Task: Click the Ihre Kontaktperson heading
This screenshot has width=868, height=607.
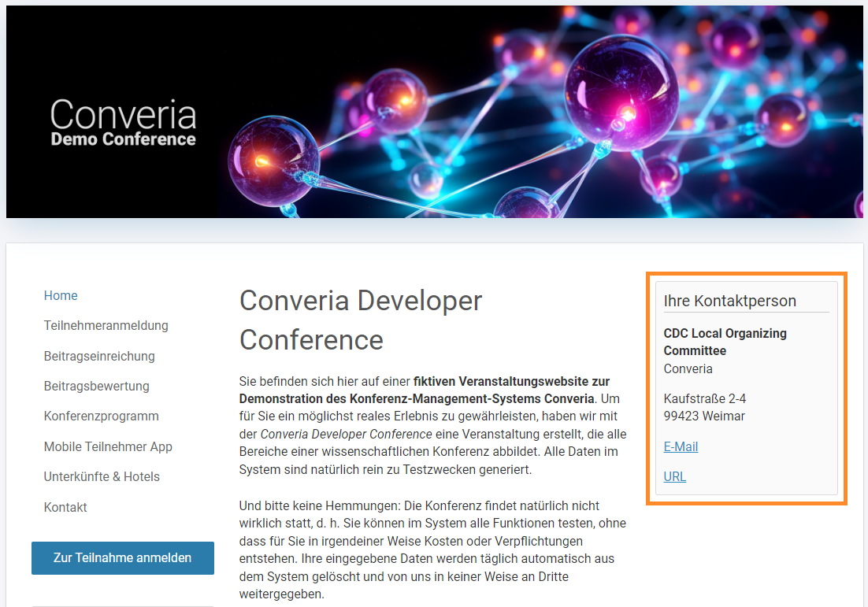Action: point(729,301)
